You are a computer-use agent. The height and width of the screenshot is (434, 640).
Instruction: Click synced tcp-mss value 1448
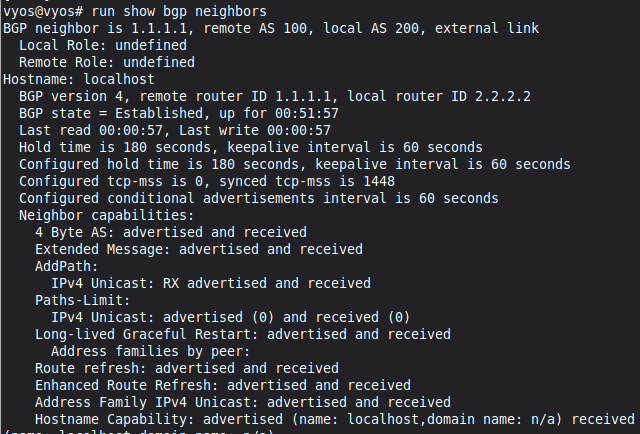pyautogui.click(x=379, y=182)
